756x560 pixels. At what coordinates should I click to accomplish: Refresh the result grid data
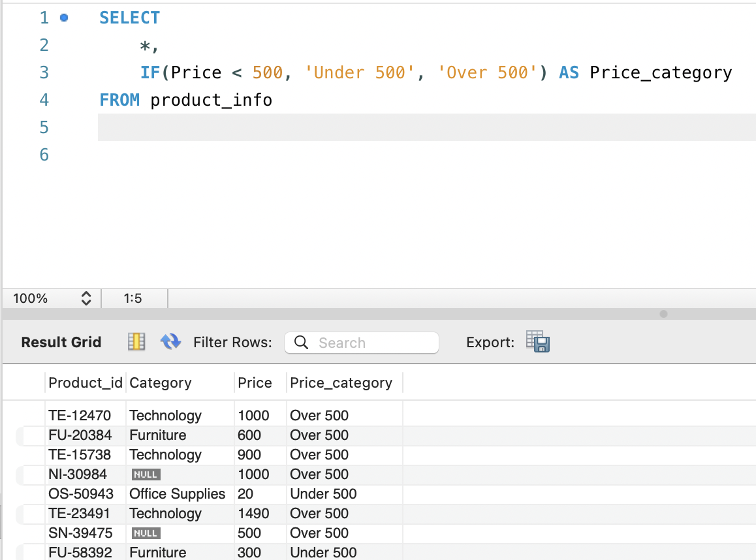point(170,342)
